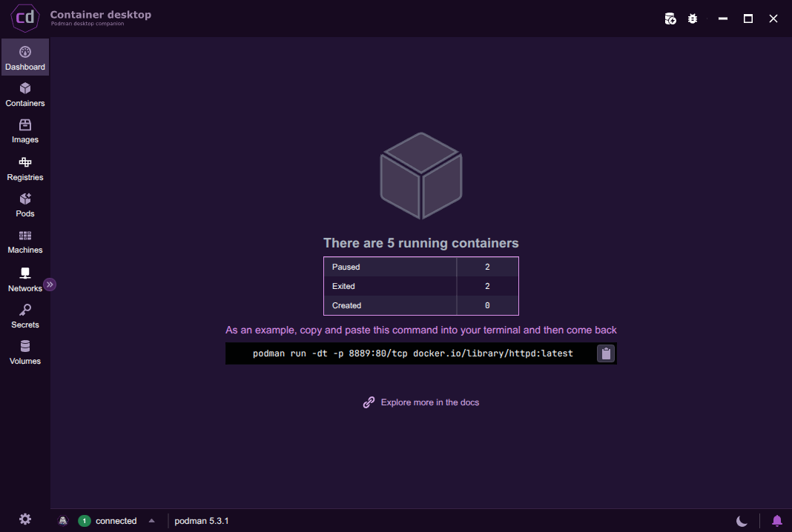Click the connected status label
The image size is (792, 532).
click(116, 521)
